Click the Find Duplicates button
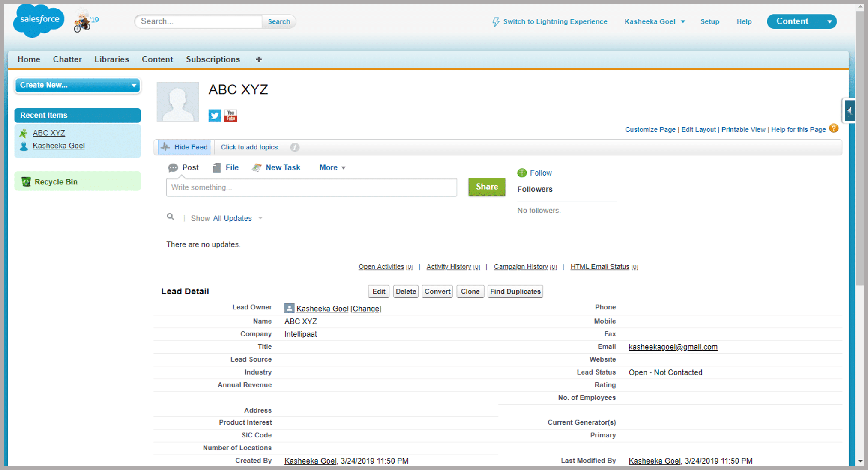868x470 pixels. [x=515, y=292]
